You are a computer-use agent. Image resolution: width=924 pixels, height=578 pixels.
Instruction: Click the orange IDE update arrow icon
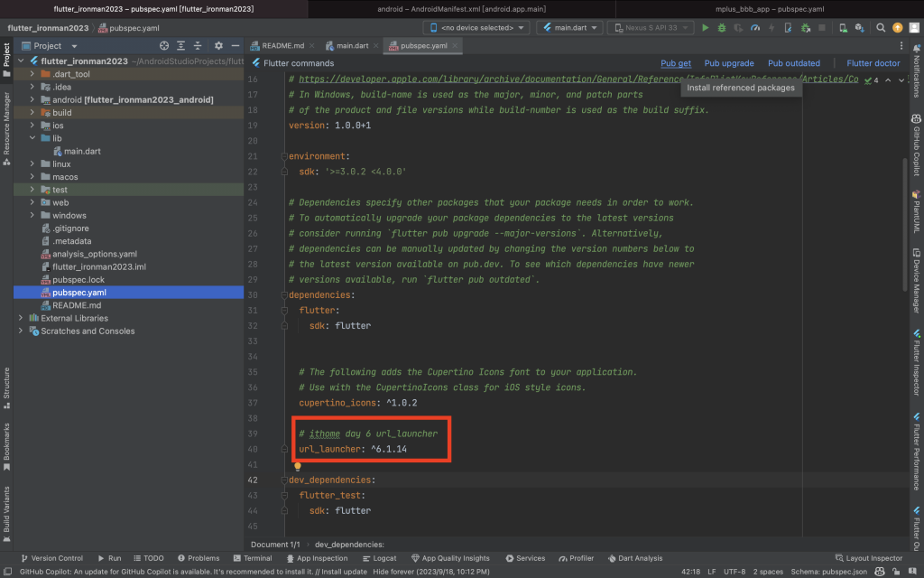pyautogui.click(x=898, y=28)
